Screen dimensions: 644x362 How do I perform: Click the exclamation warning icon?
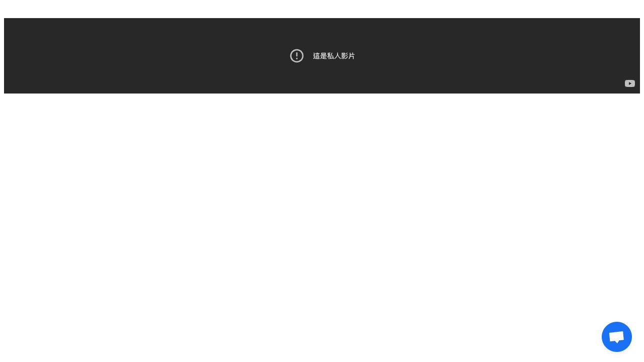pos(297,56)
